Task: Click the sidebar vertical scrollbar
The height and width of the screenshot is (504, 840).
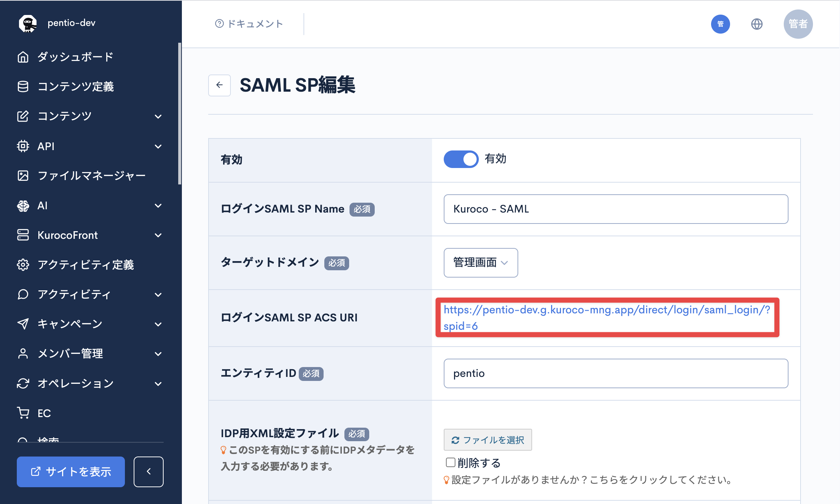Action: coord(180,114)
